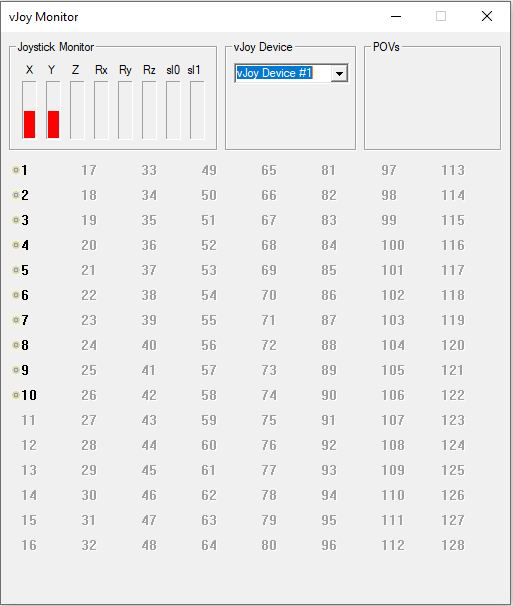The image size is (513, 606).
Task: Click the indicator icon beside button 6
Action: click(x=16, y=295)
